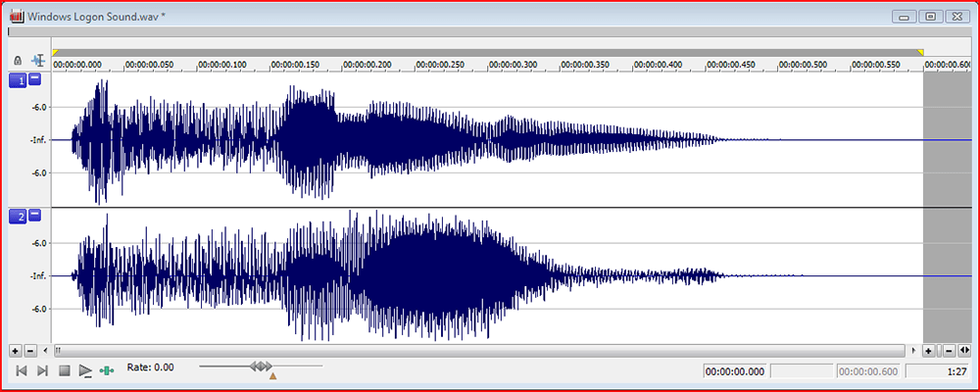The height and width of the screenshot is (392, 980).
Task: Click the green scrub mode icon
Action: [107, 370]
